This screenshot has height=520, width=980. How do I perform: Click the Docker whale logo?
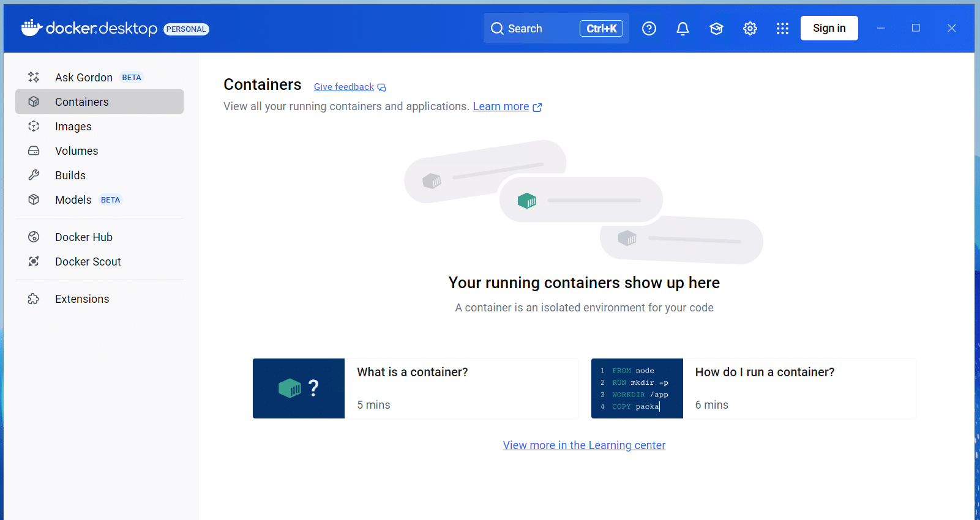point(31,28)
